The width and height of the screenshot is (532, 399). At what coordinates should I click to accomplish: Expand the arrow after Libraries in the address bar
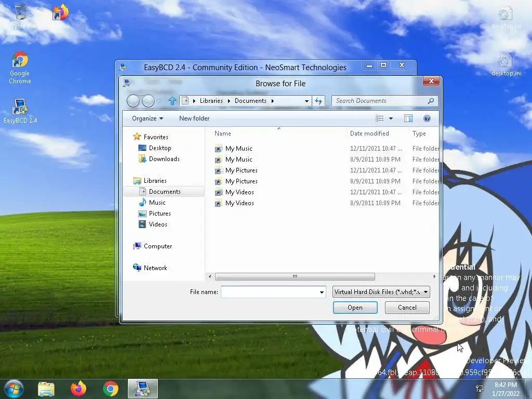229,101
